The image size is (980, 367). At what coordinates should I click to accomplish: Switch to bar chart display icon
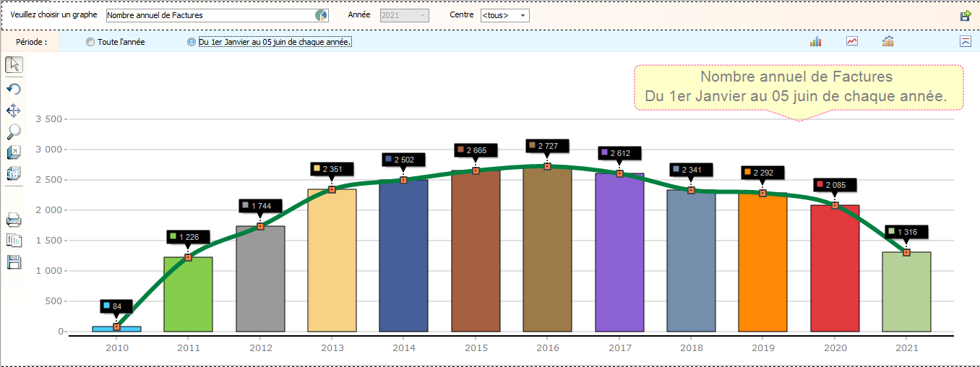[x=816, y=42]
